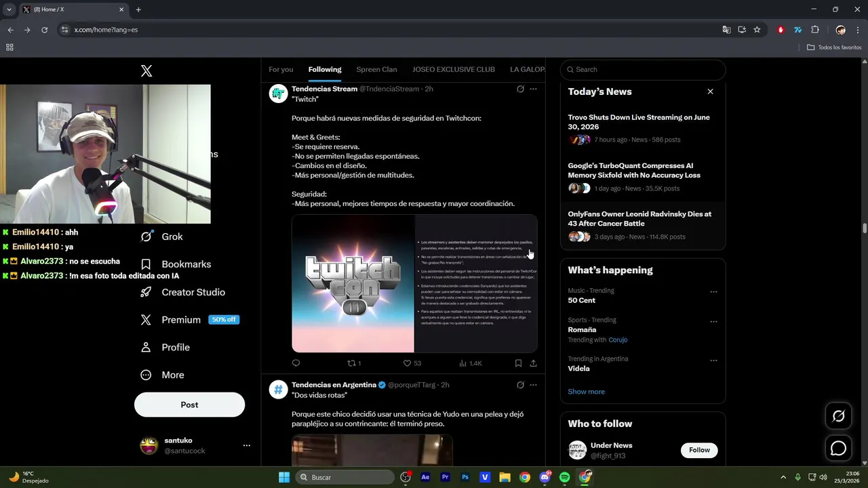Screen dimensions: 868x488
Task: Show hidden system tray icons
Action: click(785, 477)
